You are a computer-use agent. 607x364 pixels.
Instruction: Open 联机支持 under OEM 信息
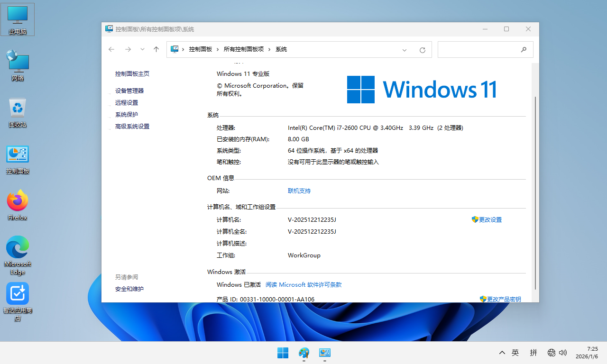(x=299, y=190)
